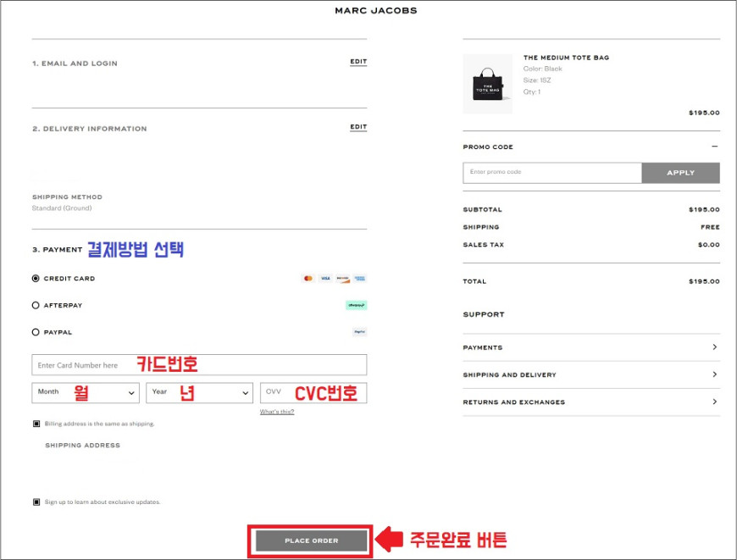Image resolution: width=737 pixels, height=560 pixels.
Task: Click the FREE shipping value
Action: (710, 227)
